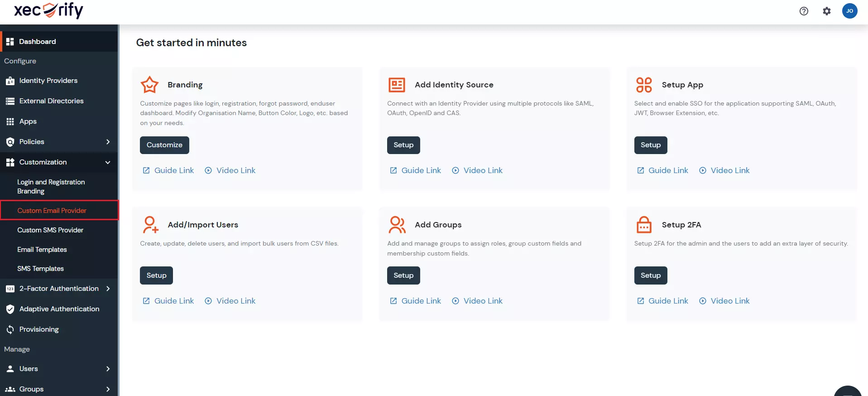Click the External Directories list icon
This screenshot has width=868, height=396.
point(10,101)
